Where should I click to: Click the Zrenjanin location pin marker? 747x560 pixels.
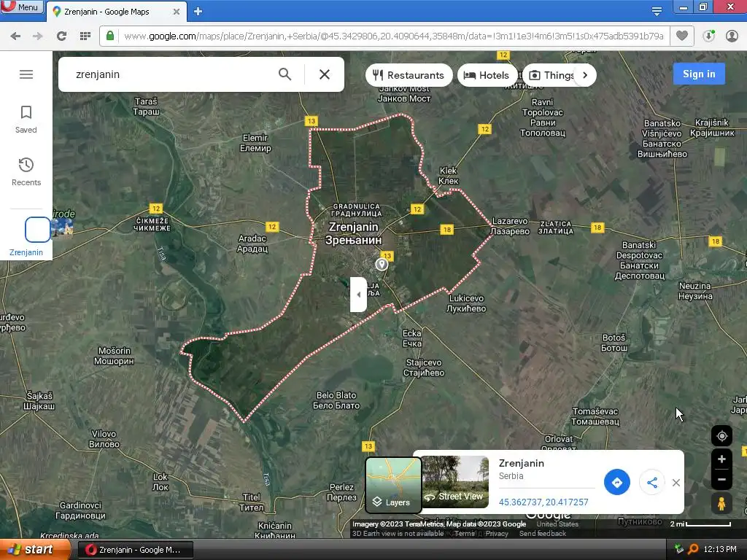coord(381,264)
